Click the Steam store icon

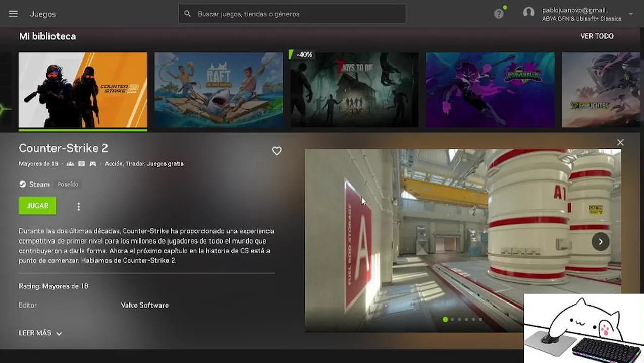point(22,184)
